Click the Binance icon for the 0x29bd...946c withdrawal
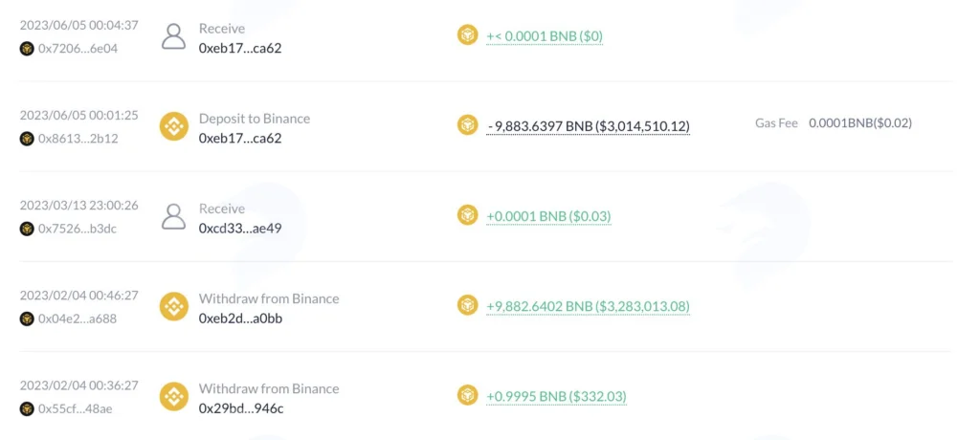980x440 pixels. click(x=174, y=396)
